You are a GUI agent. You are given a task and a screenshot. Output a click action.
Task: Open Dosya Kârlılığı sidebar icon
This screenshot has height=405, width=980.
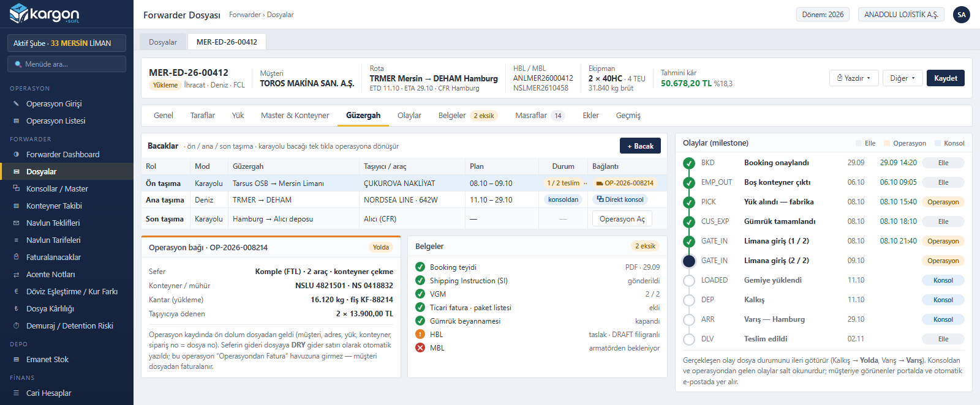pos(17,309)
